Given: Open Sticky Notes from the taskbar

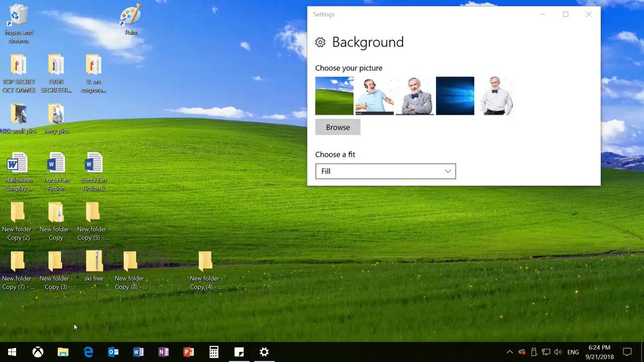Looking at the screenshot, I should (239, 352).
